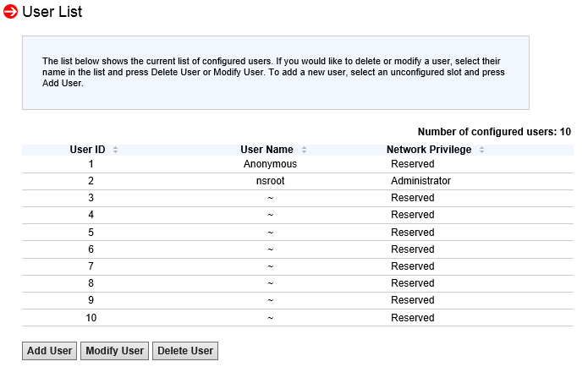The height and width of the screenshot is (367, 588).
Task: Click the User List page heading
Action: click(52, 12)
